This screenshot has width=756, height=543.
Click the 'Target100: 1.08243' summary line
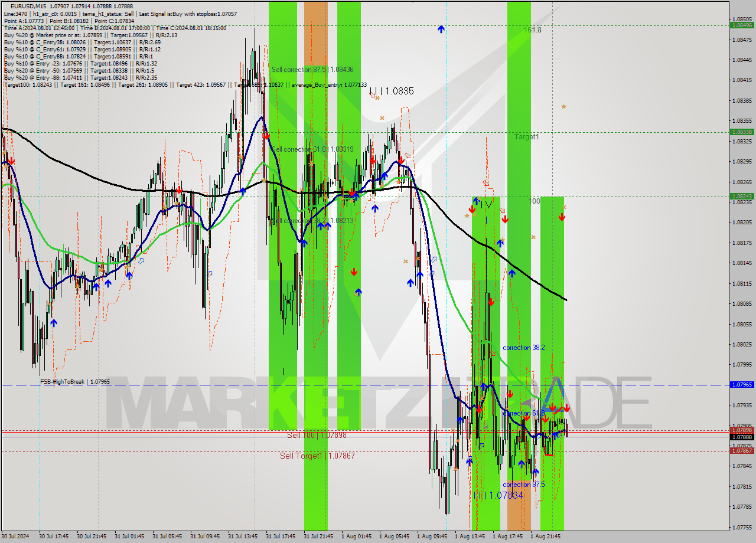[x=185, y=84]
